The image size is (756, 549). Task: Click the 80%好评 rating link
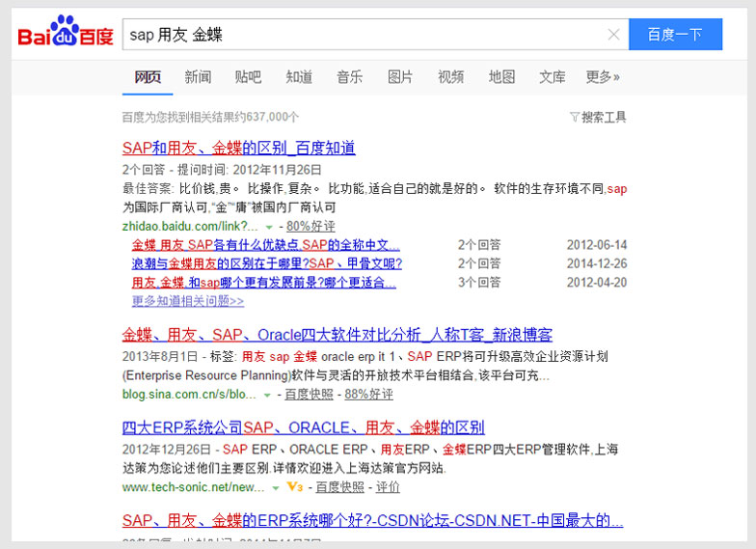point(310,226)
